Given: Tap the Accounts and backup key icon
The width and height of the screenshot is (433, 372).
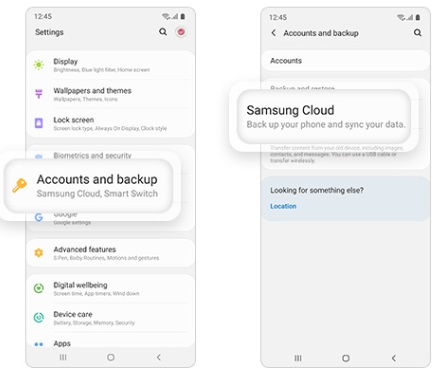Looking at the screenshot, I should (19, 186).
